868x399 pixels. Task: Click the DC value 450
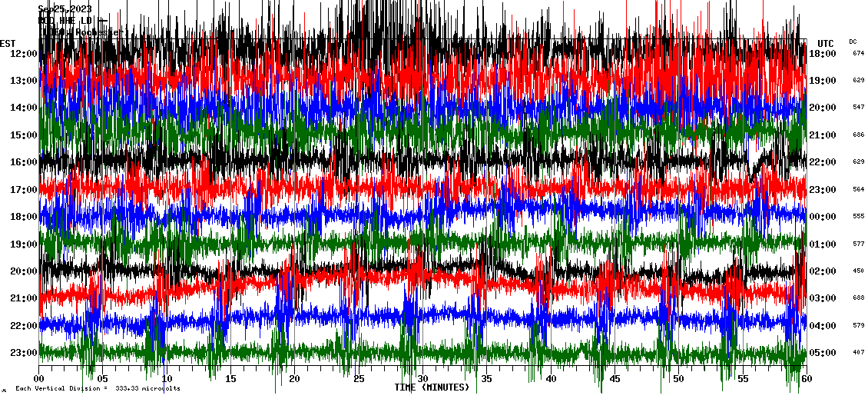coord(859,271)
